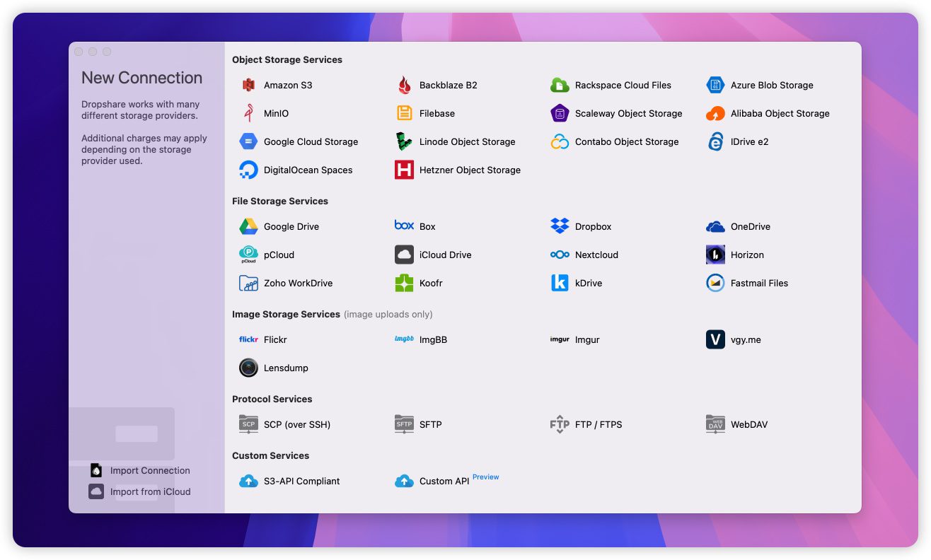Click the FTP arrows icon
931x560 pixels.
pos(560,424)
